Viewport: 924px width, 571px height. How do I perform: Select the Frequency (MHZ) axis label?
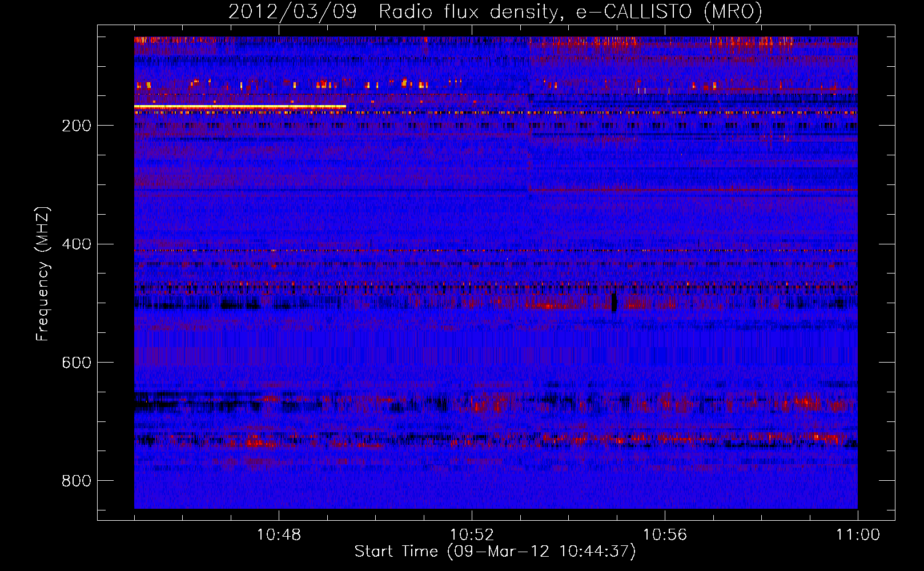pos(42,274)
